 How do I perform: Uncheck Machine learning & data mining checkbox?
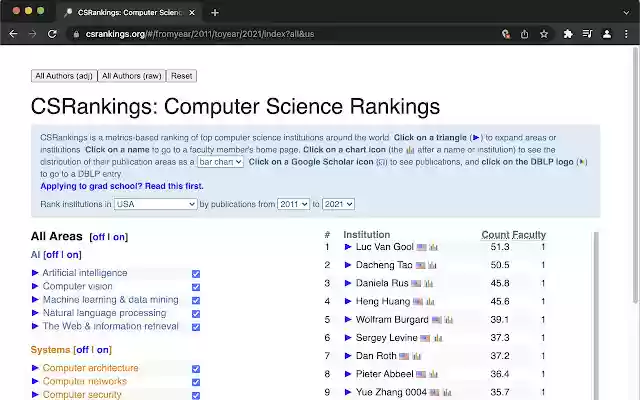coord(196,300)
